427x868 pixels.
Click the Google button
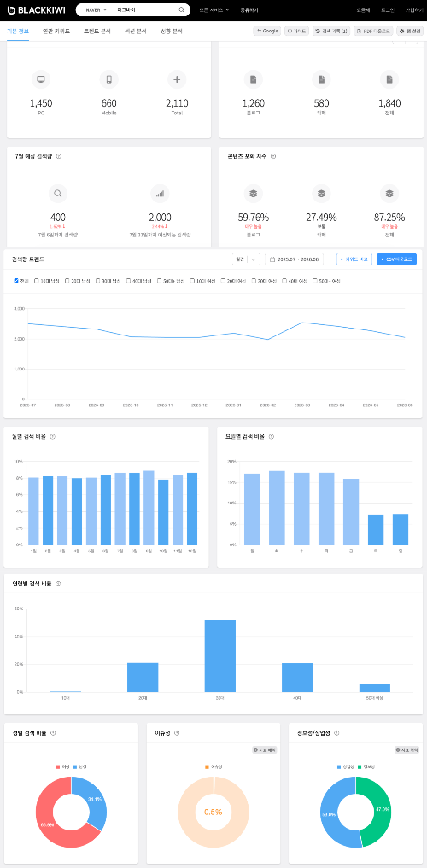coord(267,31)
